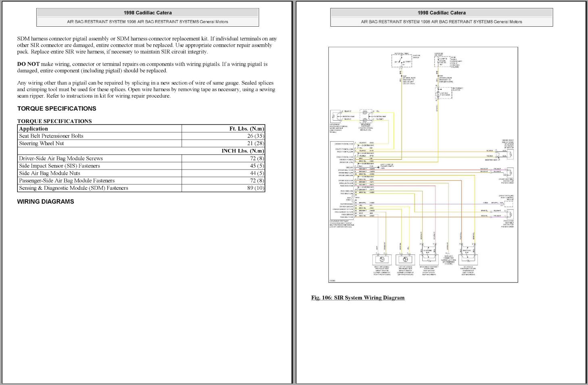Select the Steering Wheel Nut table row

(x=141, y=143)
